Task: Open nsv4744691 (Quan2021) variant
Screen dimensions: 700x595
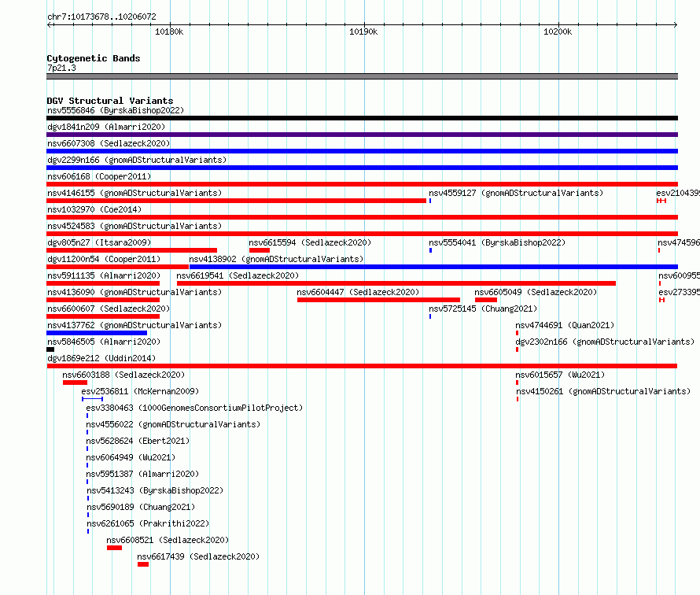Action: click(566, 325)
